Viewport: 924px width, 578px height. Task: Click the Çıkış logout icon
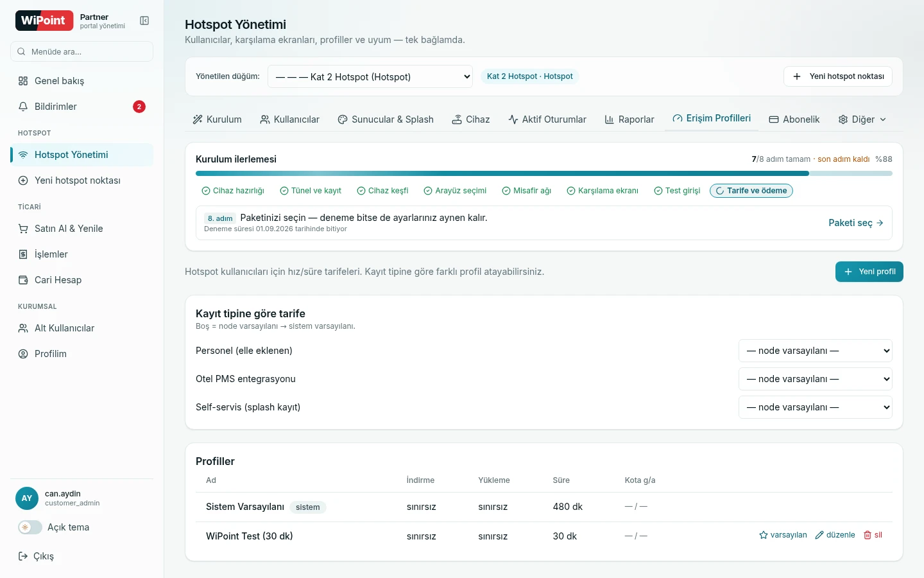coord(23,556)
